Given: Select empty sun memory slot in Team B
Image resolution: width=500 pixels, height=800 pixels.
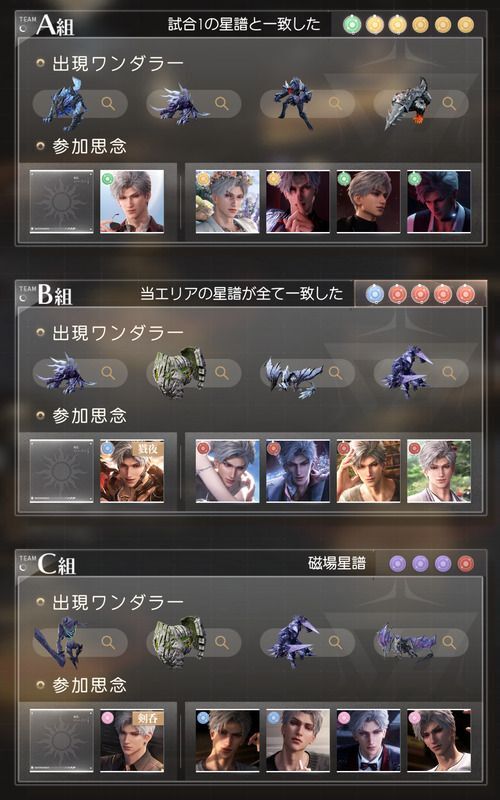Looking at the screenshot, I should point(61,471).
